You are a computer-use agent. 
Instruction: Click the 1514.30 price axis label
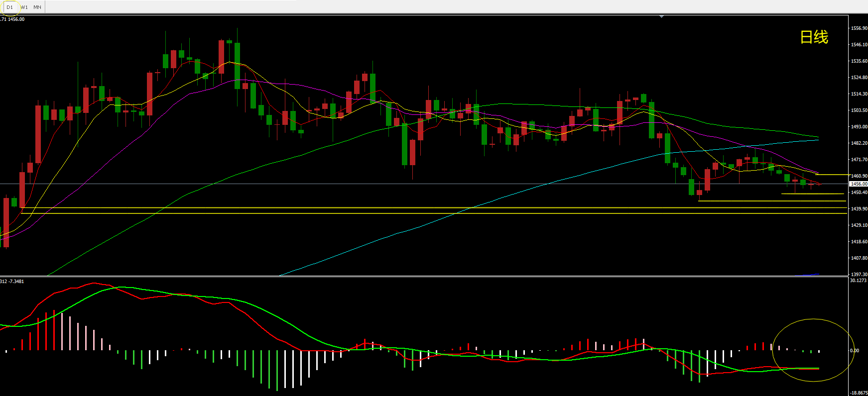pyautogui.click(x=859, y=94)
